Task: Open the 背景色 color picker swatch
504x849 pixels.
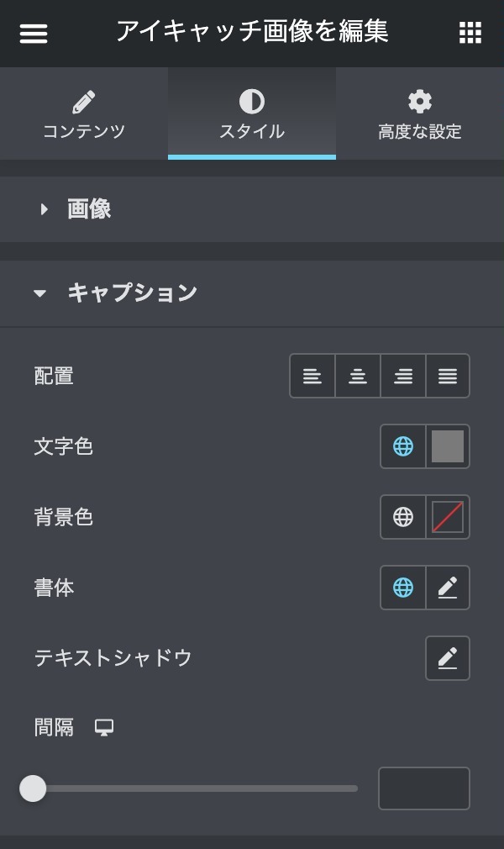Action: pyautogui.click(x=448, y=517)
